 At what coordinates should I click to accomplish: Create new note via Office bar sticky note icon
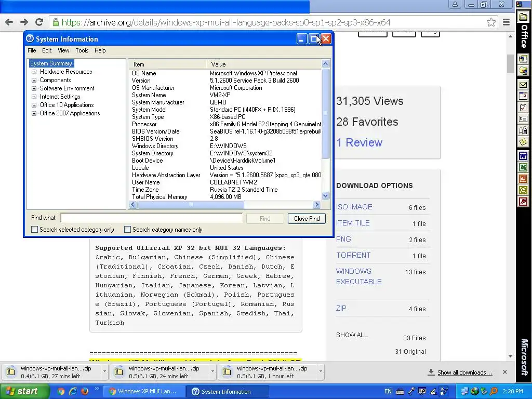523,141
